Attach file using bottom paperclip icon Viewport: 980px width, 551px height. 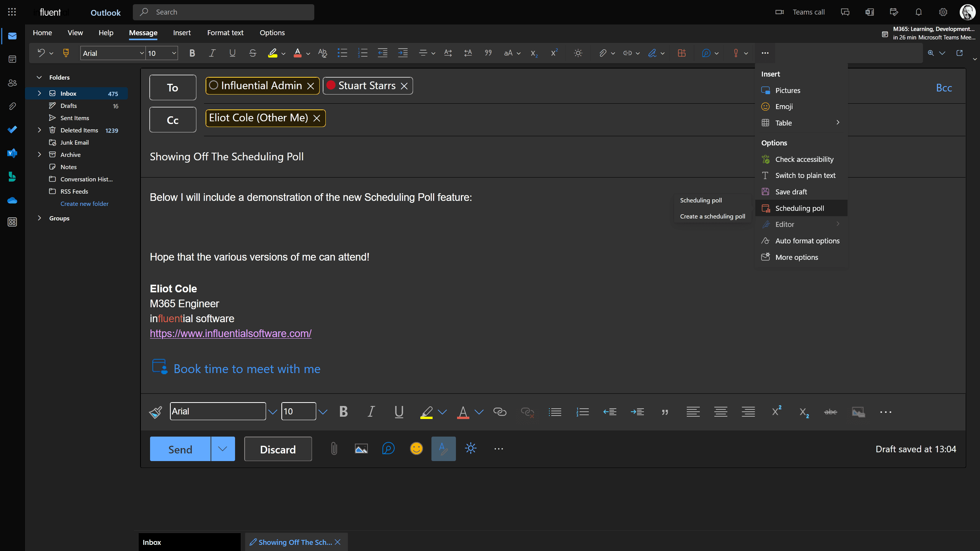pos(334,448)
